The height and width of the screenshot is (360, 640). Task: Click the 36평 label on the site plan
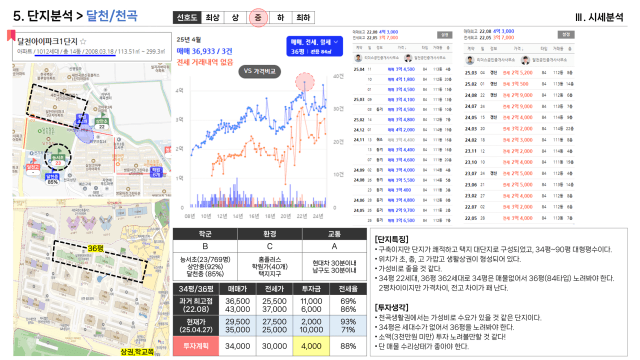(x=96, y=248)
